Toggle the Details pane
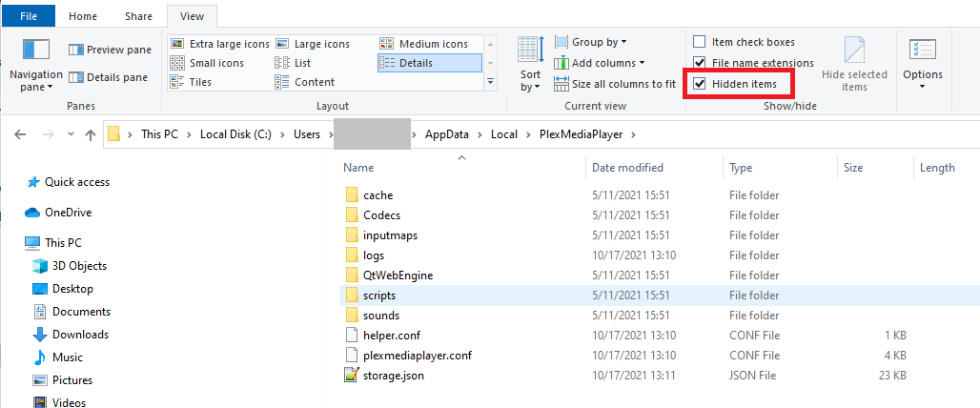 (x=108, y=77)
